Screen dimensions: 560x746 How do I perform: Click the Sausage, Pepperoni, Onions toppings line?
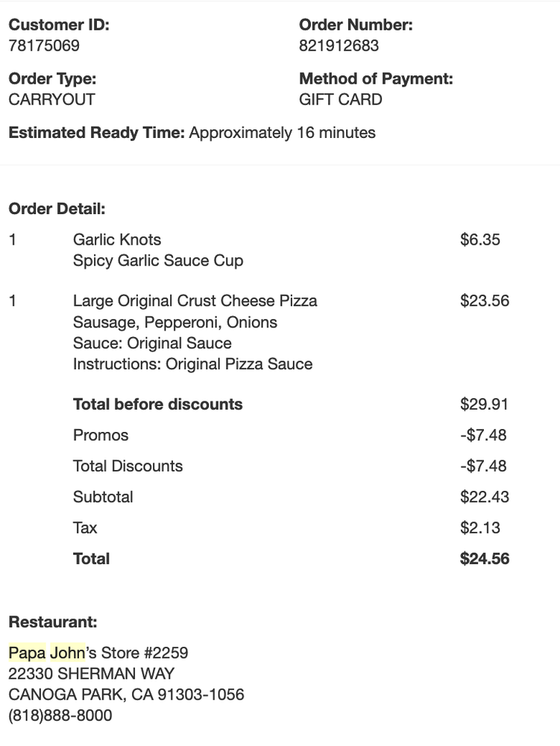pos(174,322)
